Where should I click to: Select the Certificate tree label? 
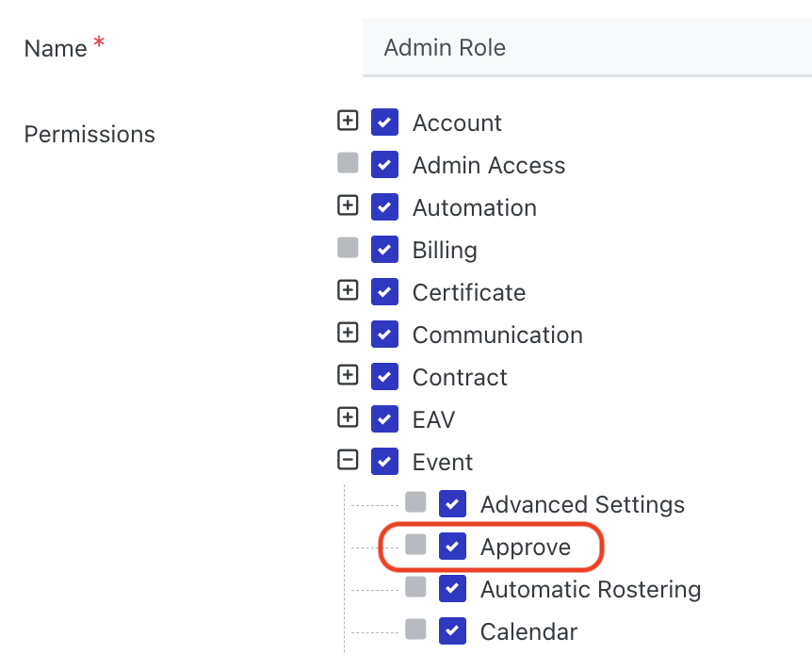(x=469, y=292)
